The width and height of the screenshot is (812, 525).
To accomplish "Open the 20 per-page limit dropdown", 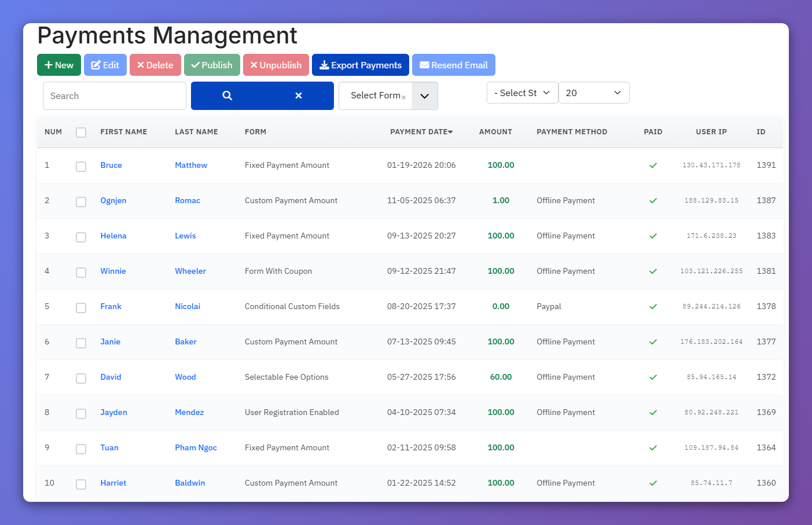I will 594,93.
